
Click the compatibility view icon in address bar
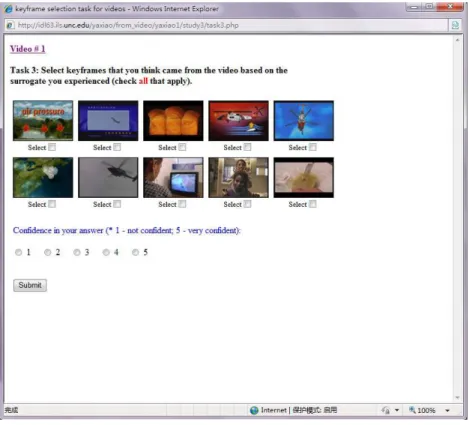(455, 25)
